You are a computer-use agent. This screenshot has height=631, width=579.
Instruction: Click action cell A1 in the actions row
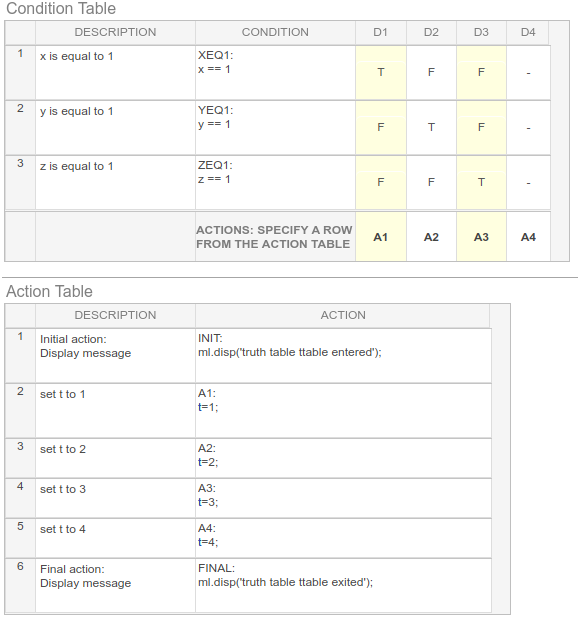tap(381, 237)
